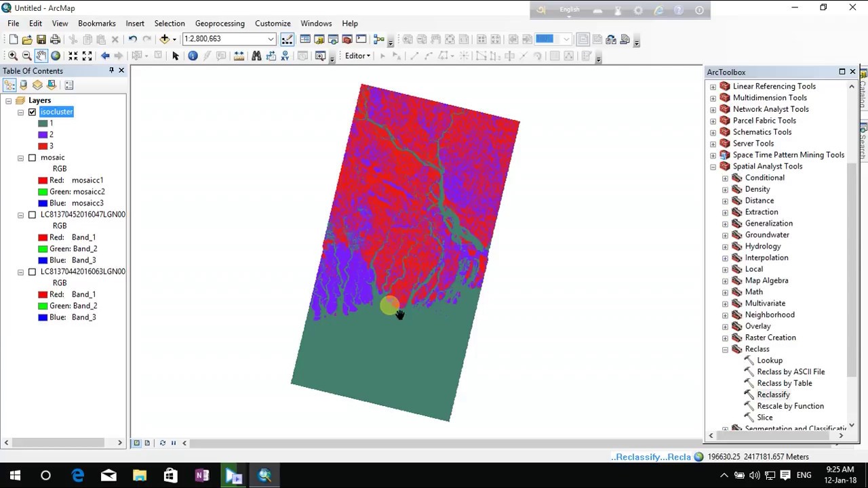Save the map document
868x488 pixels.
pos(41,39)
